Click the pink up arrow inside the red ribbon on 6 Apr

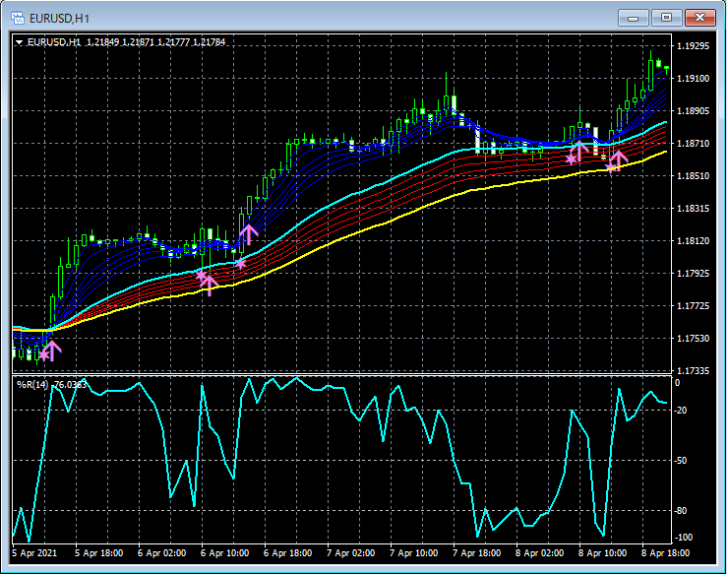[209, 285]
